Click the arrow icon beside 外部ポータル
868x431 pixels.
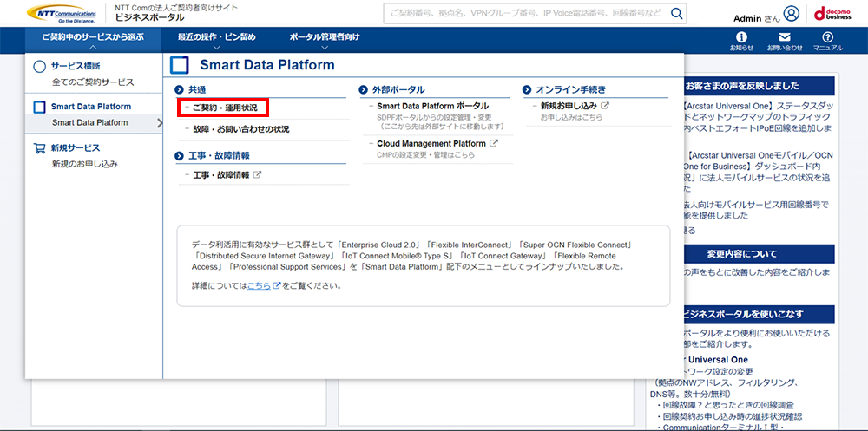(363, 89)
